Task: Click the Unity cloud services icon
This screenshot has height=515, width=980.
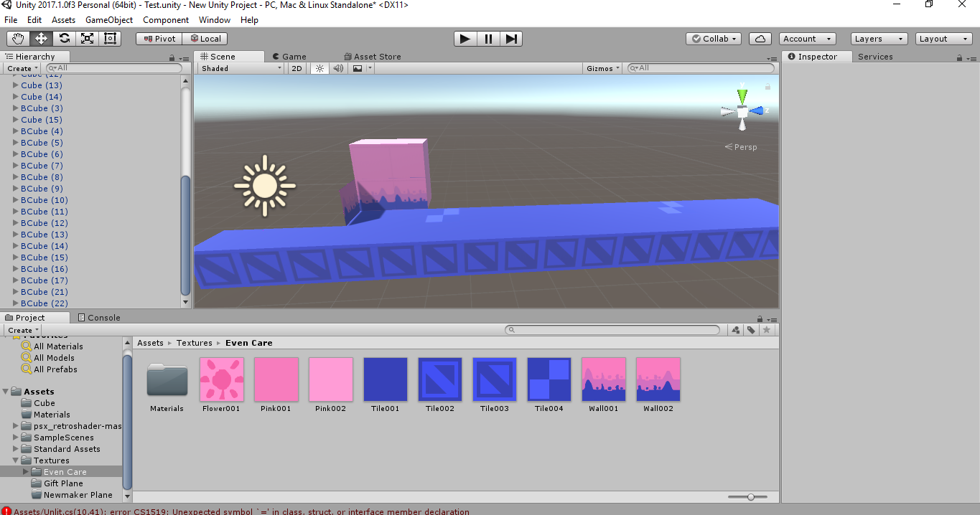Action: (760, 38)
